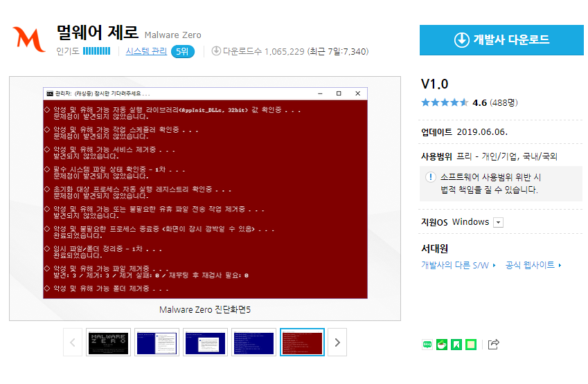Share to Naver blog icon

pos(427,345)
